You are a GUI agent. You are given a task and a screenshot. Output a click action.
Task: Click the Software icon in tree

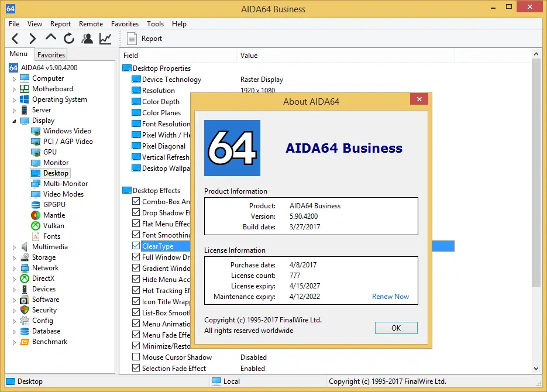[x=25, y=300]
